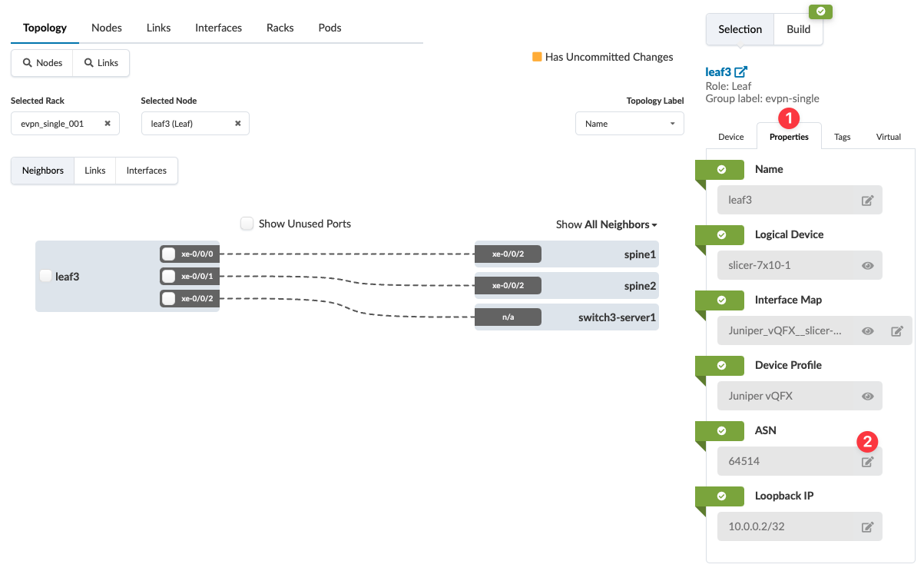Enable the Show Unused Ports checkbox

click(247, 224)
